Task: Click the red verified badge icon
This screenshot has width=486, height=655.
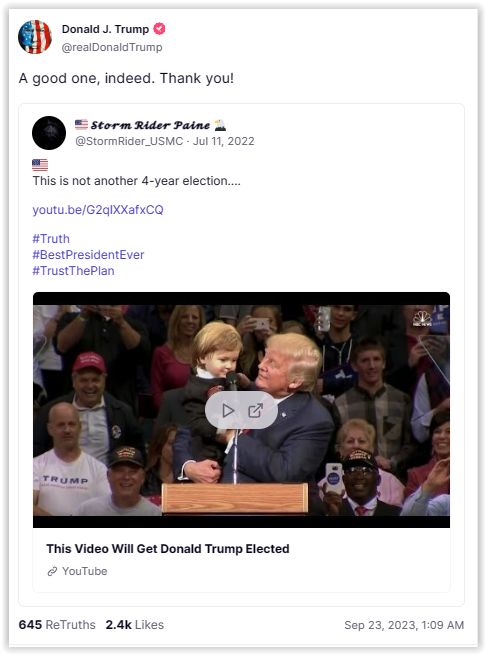Action: [x=159, y=29]
